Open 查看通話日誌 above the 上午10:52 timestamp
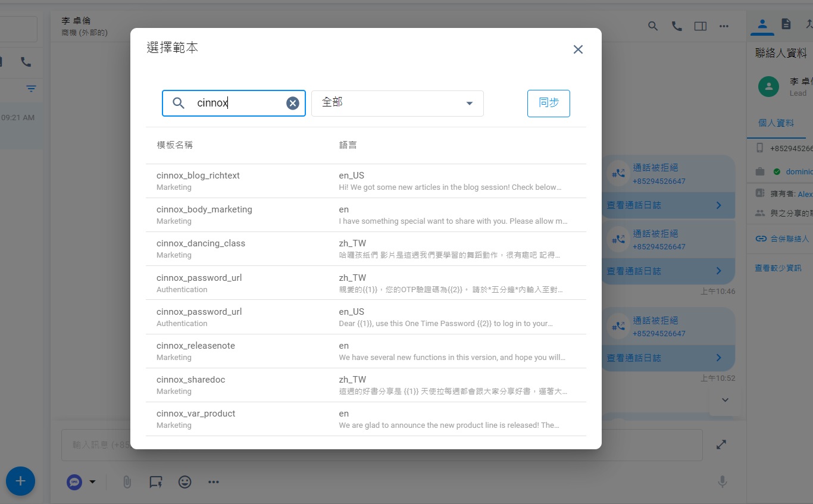Viewport: 813px width, 504px height. click(667, 358)
